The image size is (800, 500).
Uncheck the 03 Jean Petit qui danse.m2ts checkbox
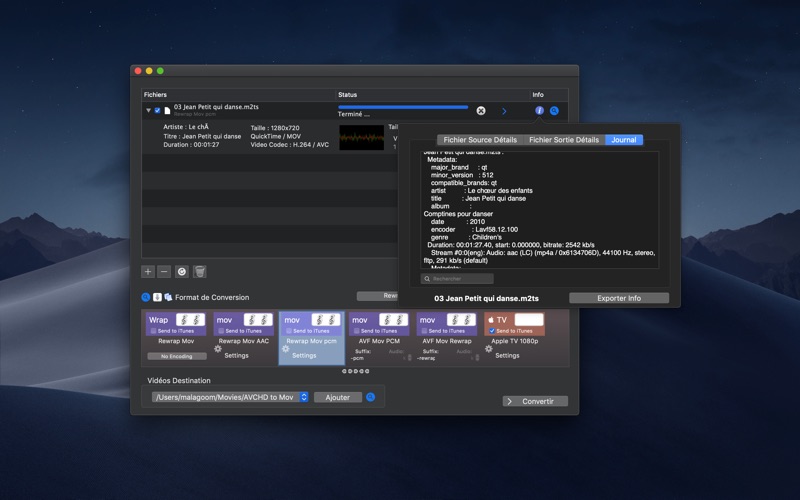coord(157,110)
